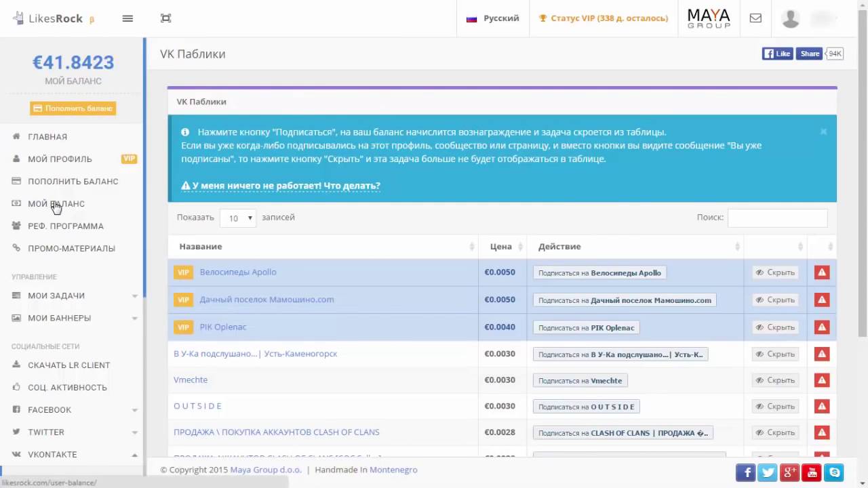Hide the O U T S I D E task
The height and width of the screenshot is (488, 868).
pyautogui.click(x=775, y=407)
